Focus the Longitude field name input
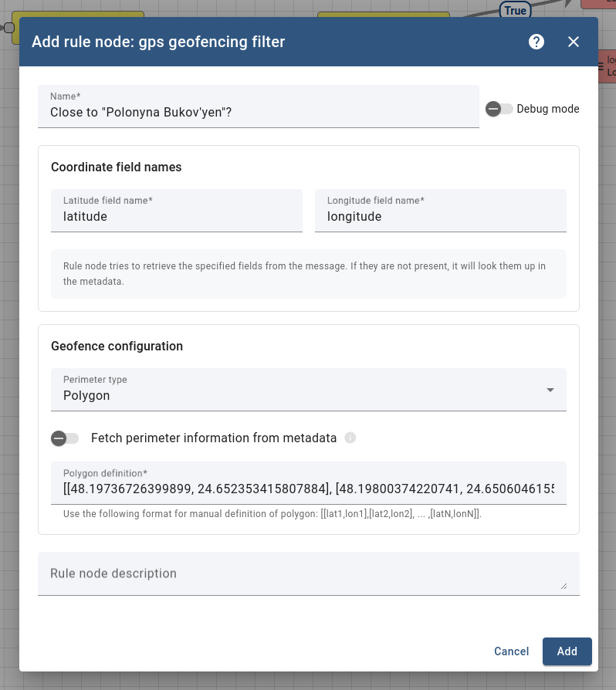616x690 pixels. pyautogui.click(x=441, y=217)
